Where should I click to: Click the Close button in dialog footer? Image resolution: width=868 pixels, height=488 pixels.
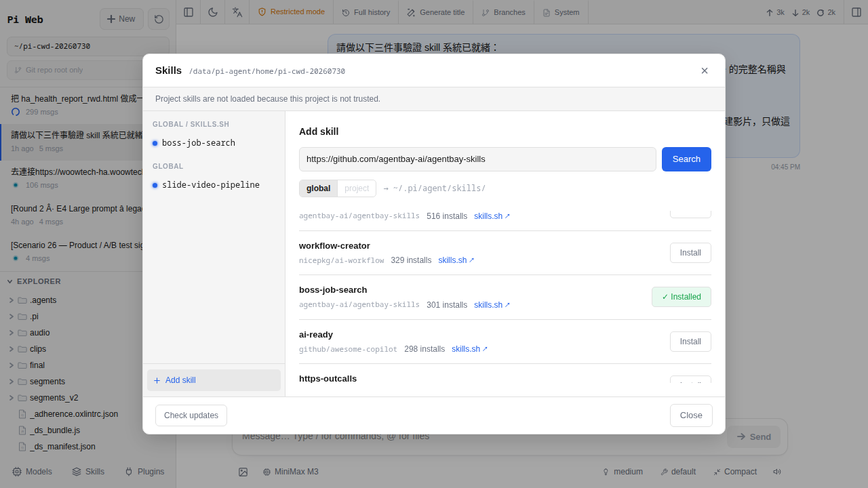[x=691, y=415]
